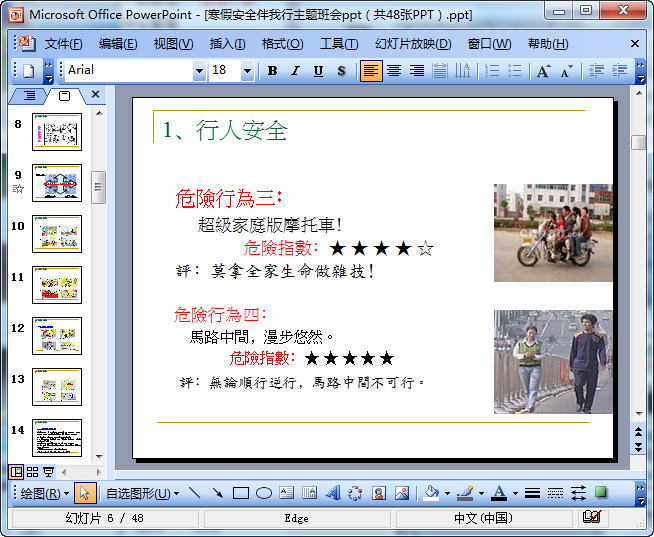
Task: Open 编辑(E) menu
Action: click(x=118, y=44)
